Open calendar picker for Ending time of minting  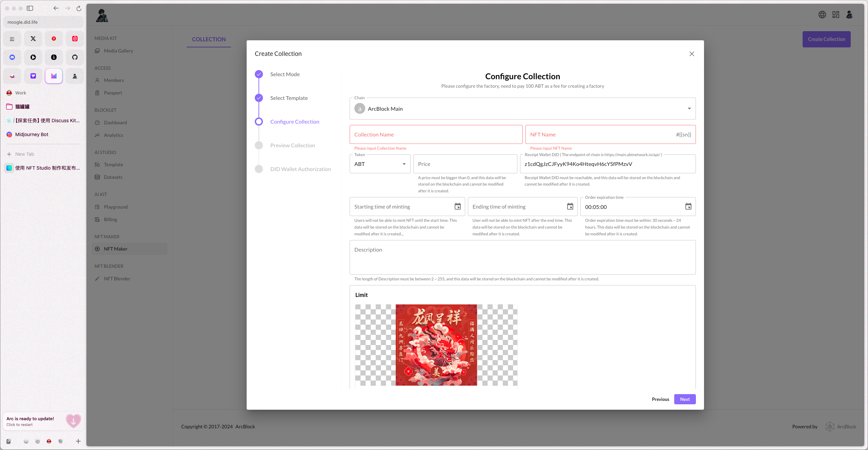(x=570, y=207)
